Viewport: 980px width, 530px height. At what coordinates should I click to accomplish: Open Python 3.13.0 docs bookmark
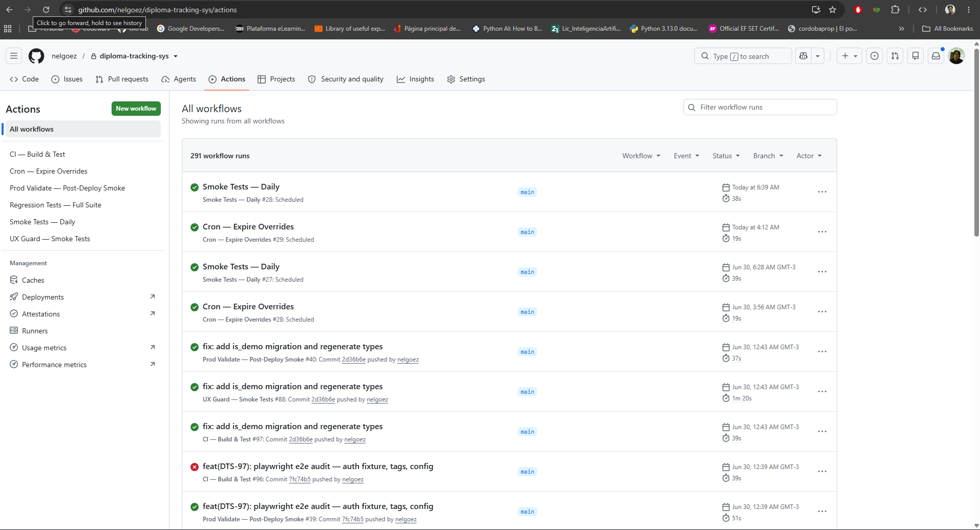tap(664, 29)
